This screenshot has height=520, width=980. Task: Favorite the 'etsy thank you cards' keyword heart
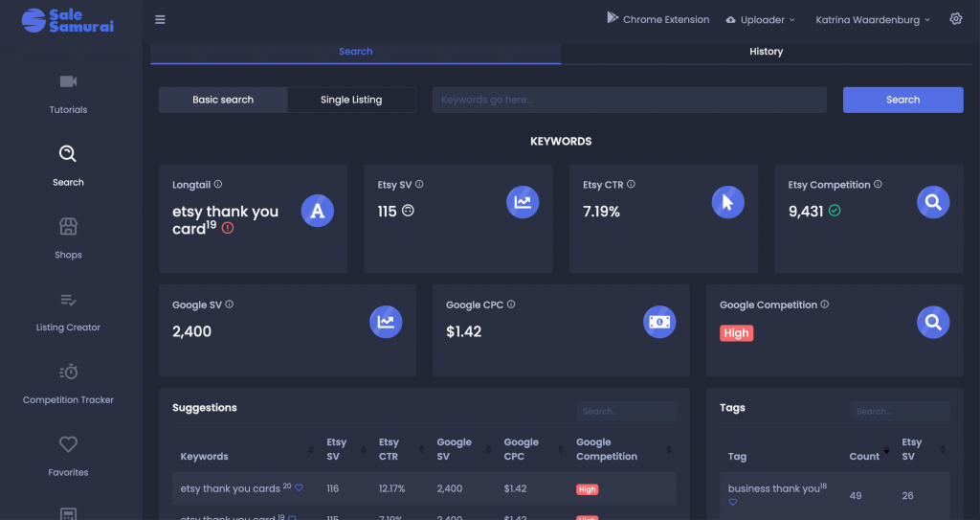point(299,488)
